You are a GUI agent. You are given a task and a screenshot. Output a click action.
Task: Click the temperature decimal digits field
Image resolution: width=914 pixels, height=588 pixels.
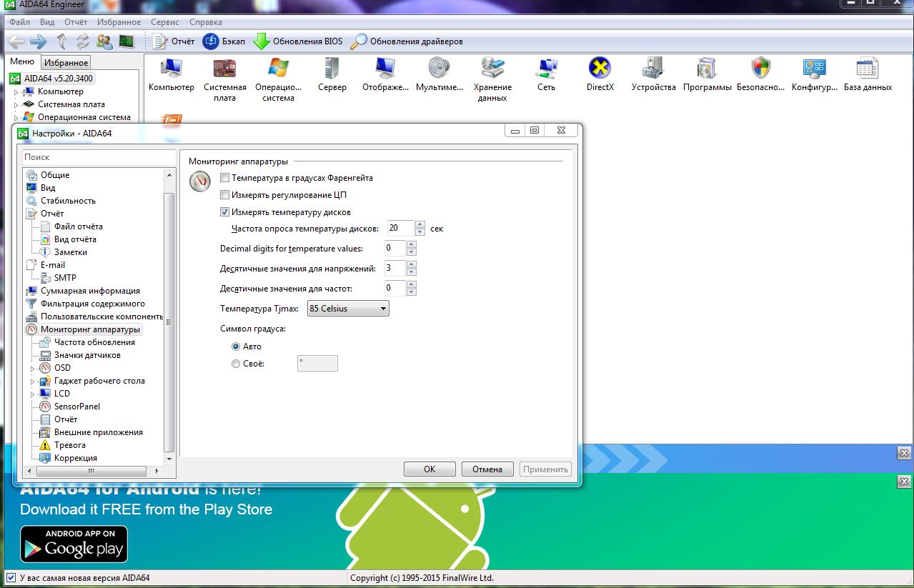pyautogui.click(x=394, y=249)
